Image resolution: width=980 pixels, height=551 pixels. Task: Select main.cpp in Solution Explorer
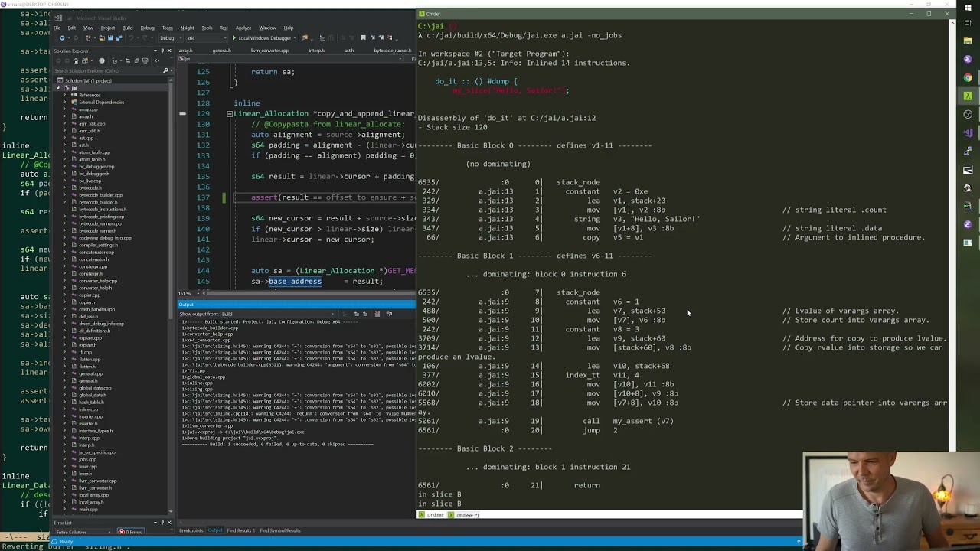click(x=88, y=509)
